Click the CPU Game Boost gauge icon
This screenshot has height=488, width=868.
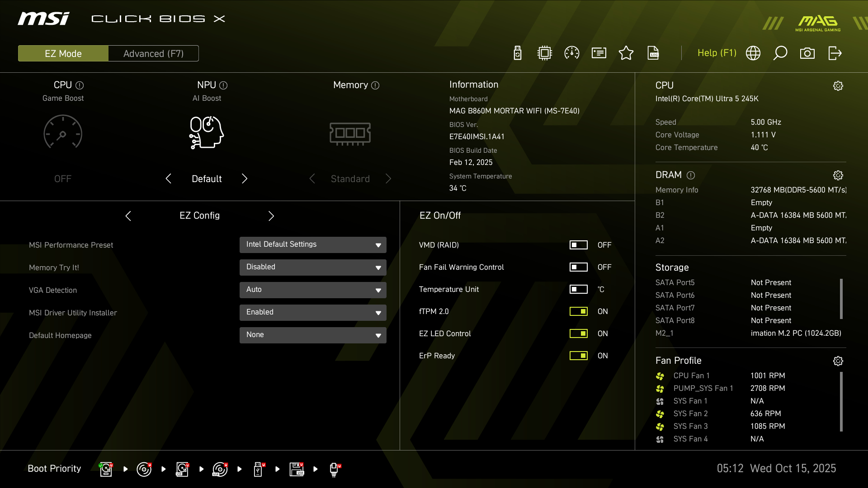[x=63, y=132]
